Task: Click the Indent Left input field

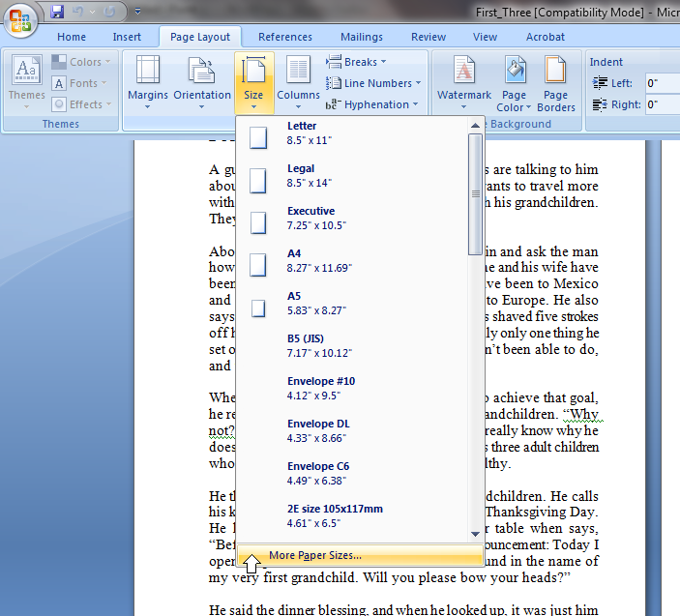Action: click(x=663, y=83)
